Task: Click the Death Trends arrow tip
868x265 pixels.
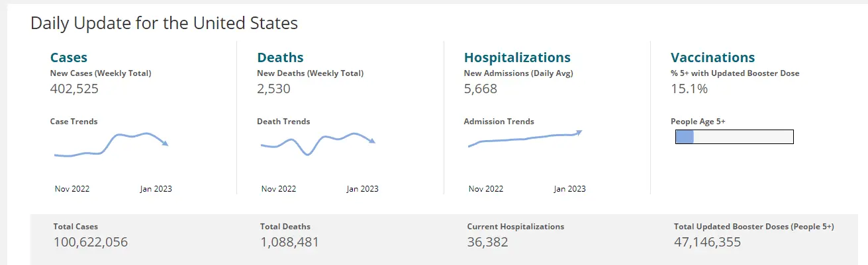Action: (x=373, y=141)
